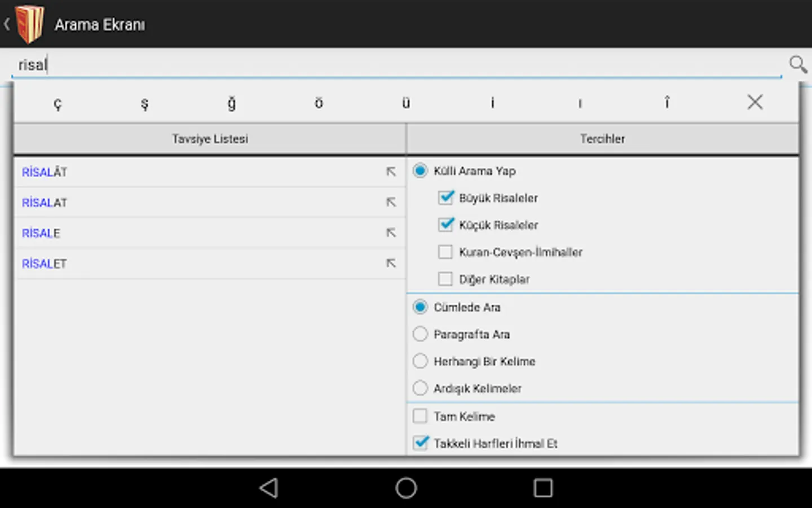This screenshot has width=812, height=508.
Task: Uncheck Büyük Risaleler
Action: point(445,198)
